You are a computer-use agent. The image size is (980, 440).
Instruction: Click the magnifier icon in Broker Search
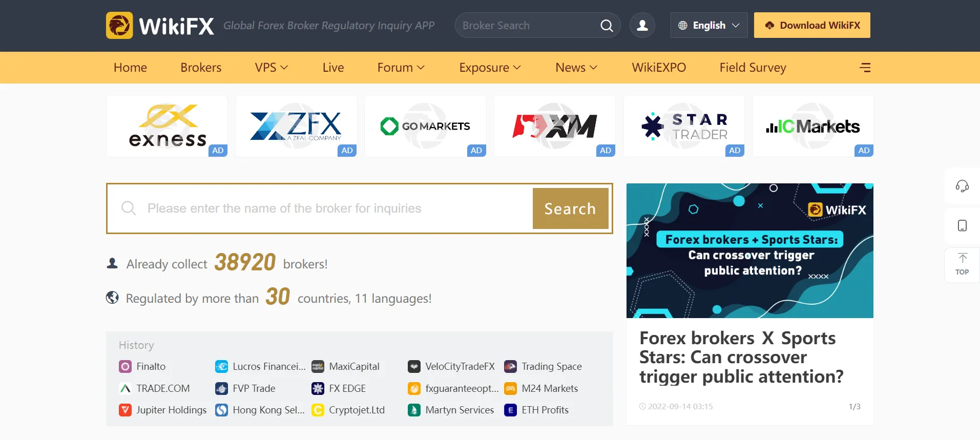pos(607,26)
